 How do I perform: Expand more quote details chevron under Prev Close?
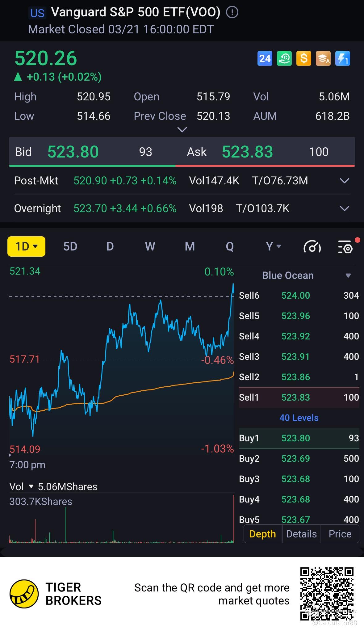(182, 130)
